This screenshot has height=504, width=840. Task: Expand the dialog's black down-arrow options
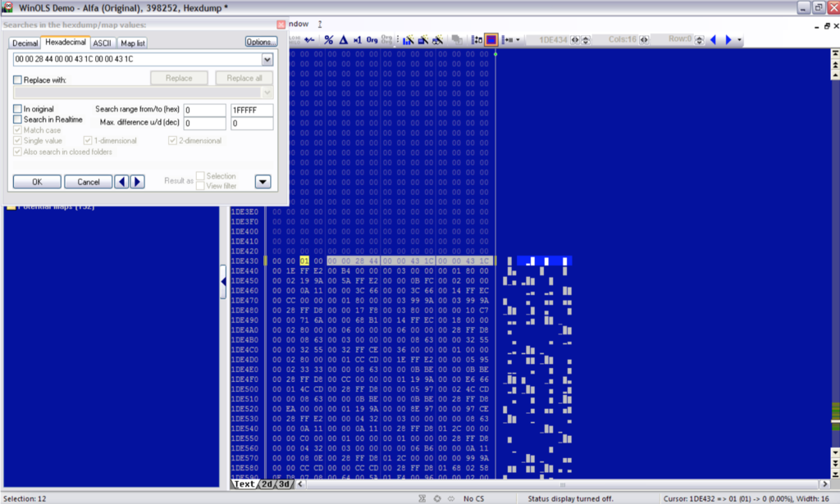[x=262, y=181]
